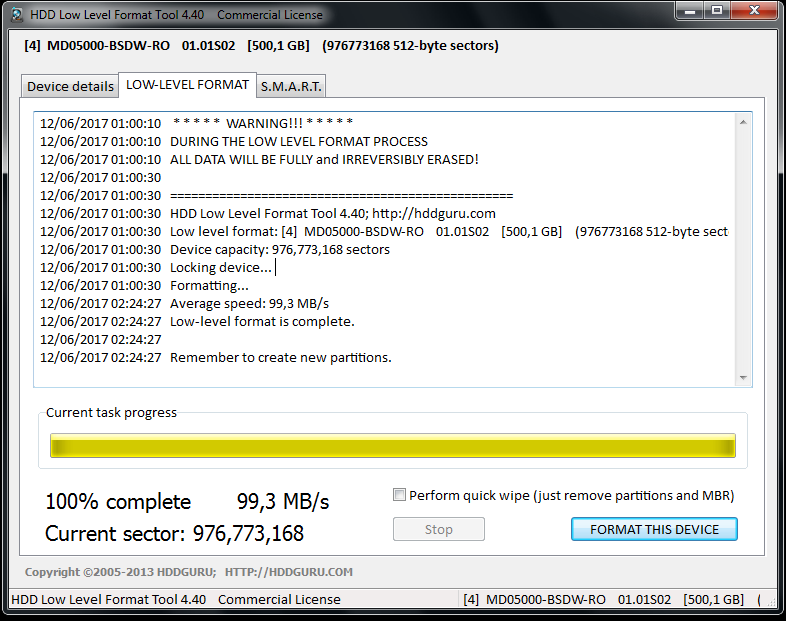Open the S.M.A.R.T. tab
The height and width of the screenshot is (621, 786).
tap(291, 86)
